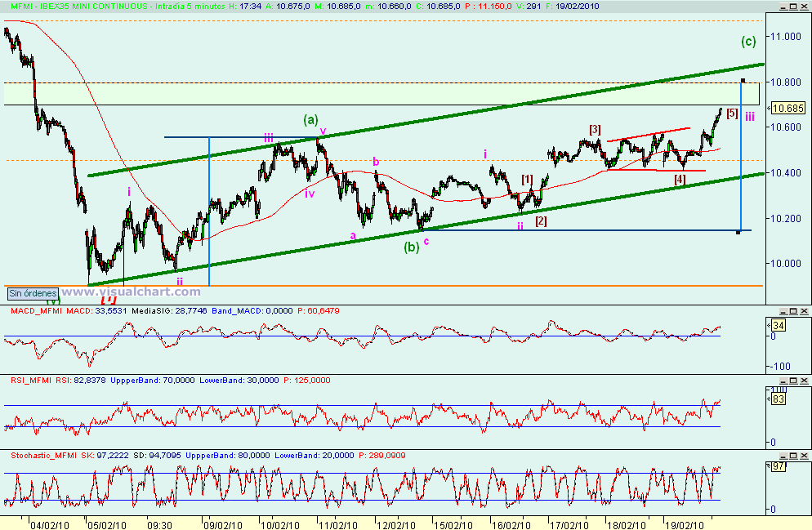Click the 'SD: 94,7095' Stochastic value
This screenshot has width=812, height=530.
(x=158, y=456)
